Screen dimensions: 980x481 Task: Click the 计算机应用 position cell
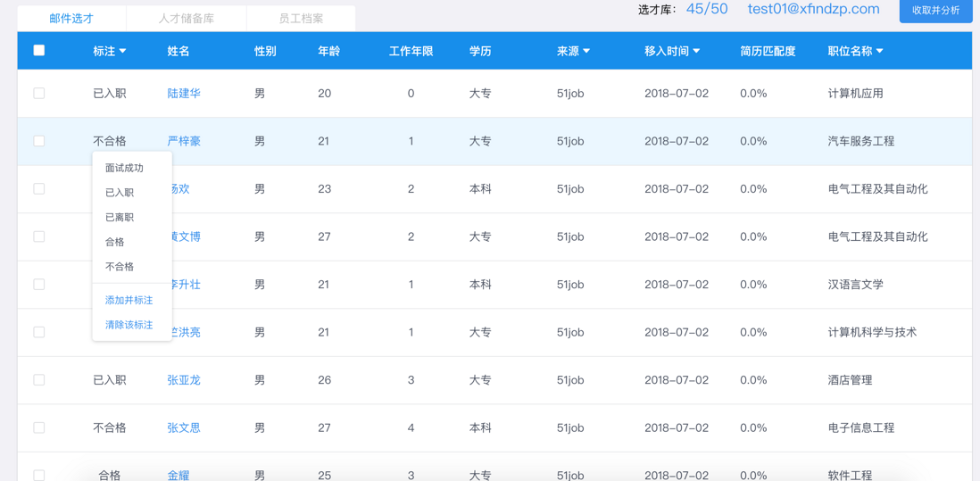click(855, 94)
